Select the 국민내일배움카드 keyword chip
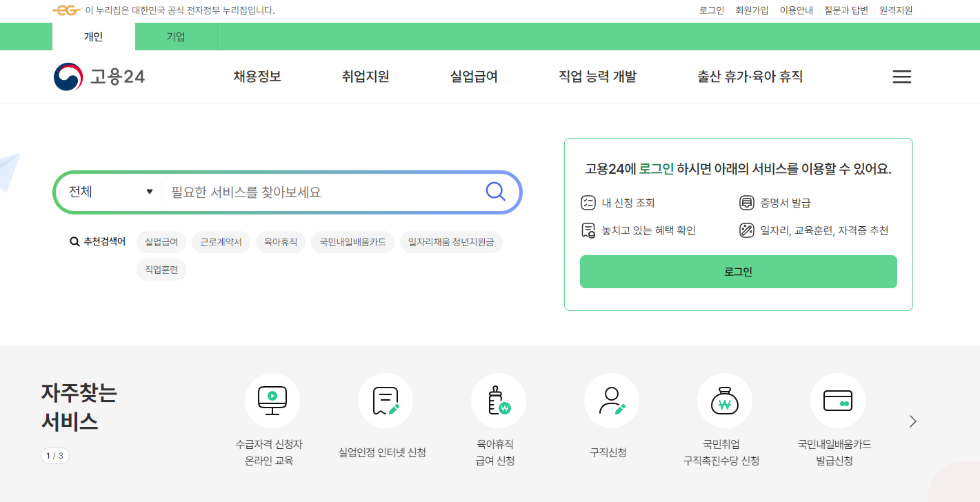The height and width of the screenshot is (502, 980). (x=352, y=242)
